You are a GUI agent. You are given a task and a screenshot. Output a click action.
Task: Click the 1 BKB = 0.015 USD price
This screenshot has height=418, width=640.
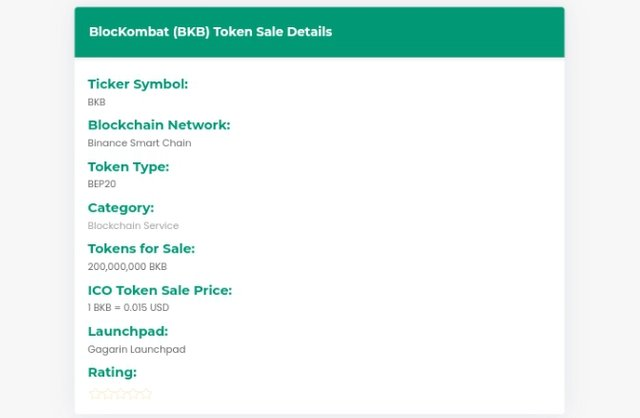128,307
